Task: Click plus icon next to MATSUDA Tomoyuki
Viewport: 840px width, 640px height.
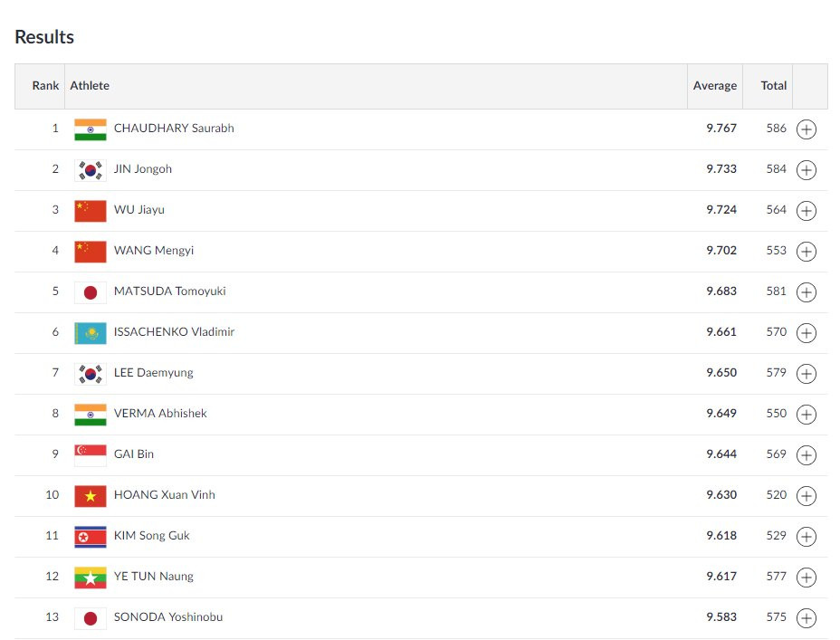Action: click(x=806, y=292)
